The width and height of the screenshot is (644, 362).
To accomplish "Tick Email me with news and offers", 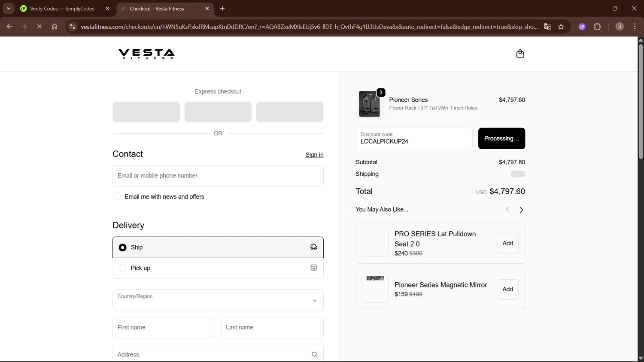I will [x=117, y=196].
